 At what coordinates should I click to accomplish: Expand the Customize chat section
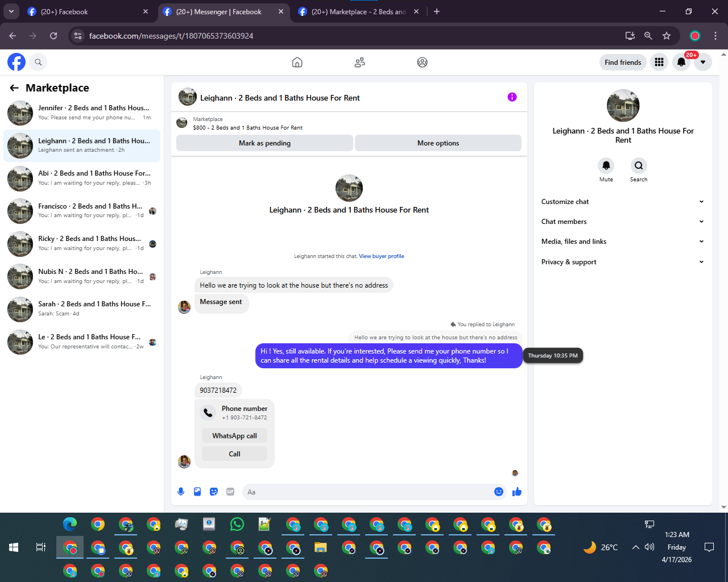(623, 202)
